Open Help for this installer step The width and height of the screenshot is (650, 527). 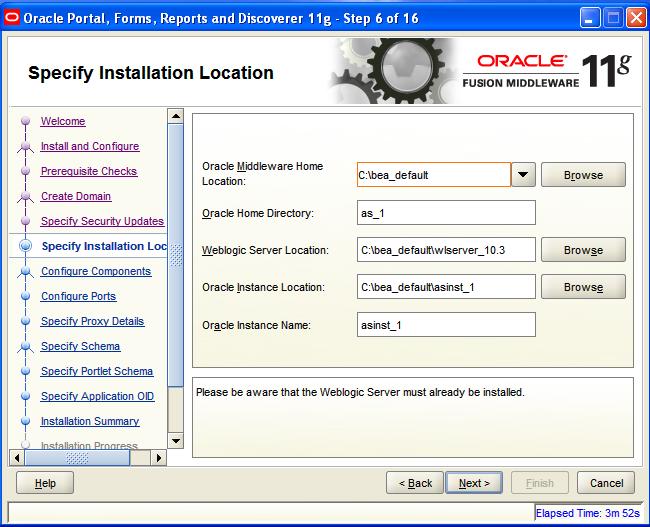coord(45,483)
